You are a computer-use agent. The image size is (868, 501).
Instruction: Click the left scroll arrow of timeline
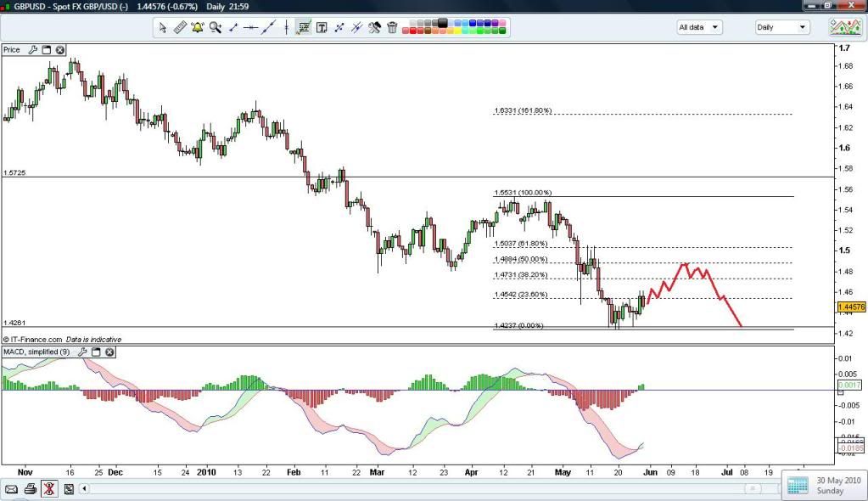(x=84, y=489)
